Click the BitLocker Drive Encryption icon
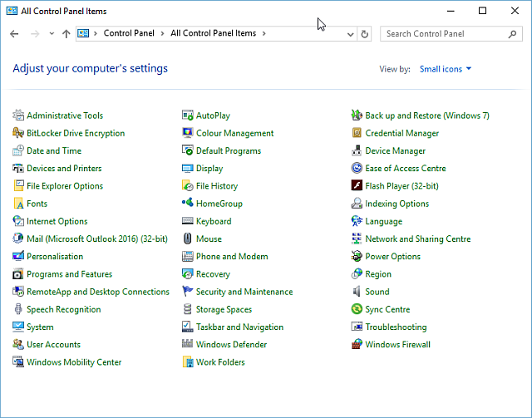 point(19,133)
